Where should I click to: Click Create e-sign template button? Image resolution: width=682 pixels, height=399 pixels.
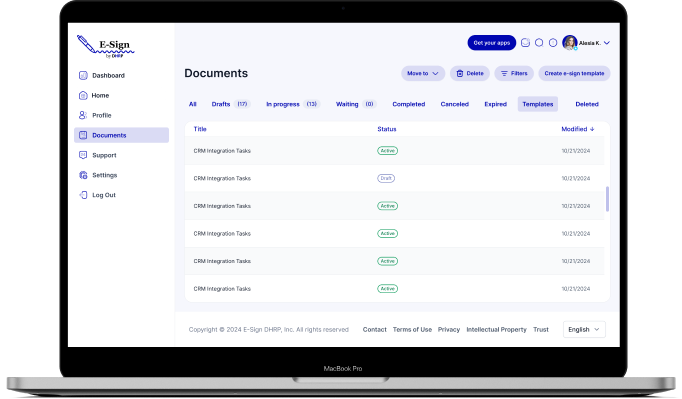574,74
